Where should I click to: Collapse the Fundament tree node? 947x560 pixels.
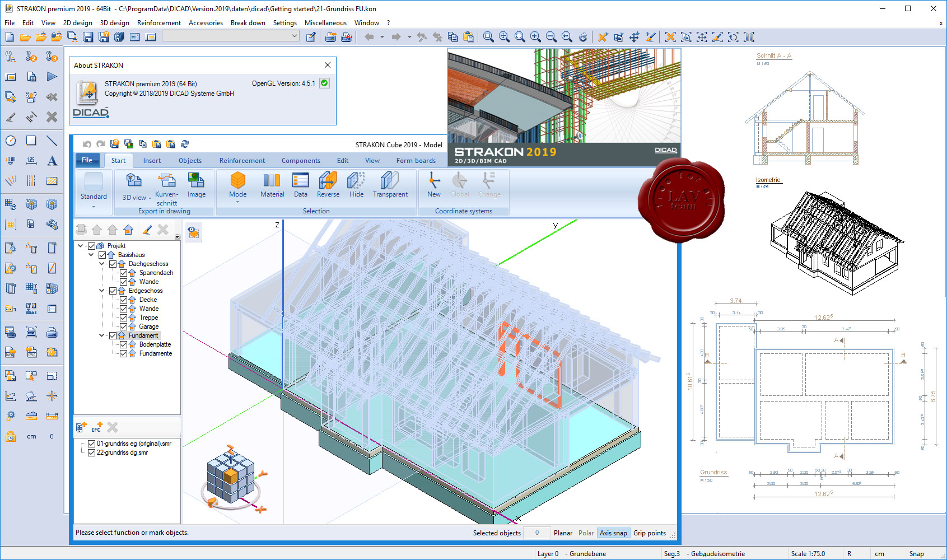[x=102, y=335]
